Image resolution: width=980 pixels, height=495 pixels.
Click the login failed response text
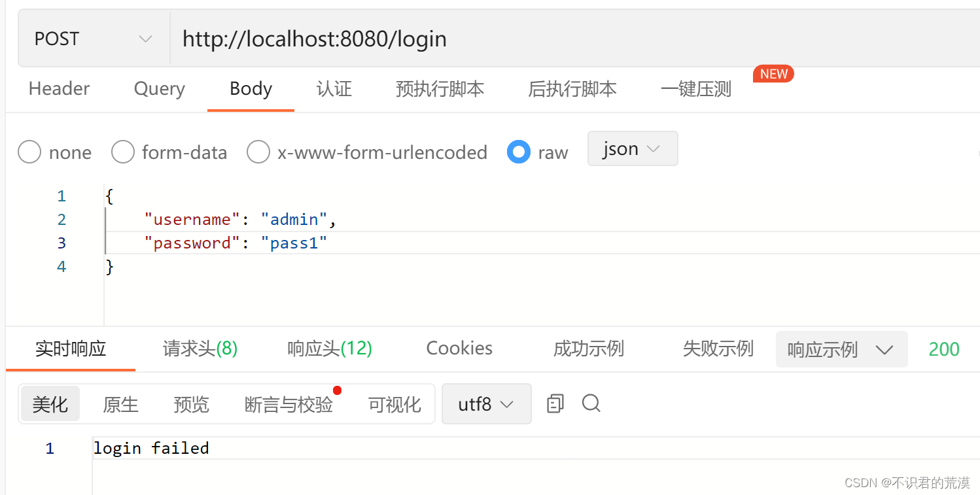pos(151,448)
